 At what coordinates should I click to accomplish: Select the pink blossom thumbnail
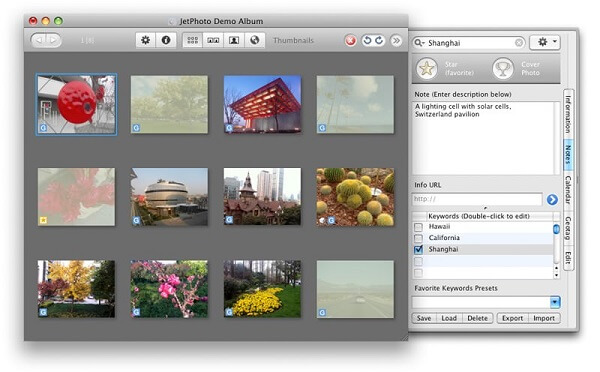point(170,289)
